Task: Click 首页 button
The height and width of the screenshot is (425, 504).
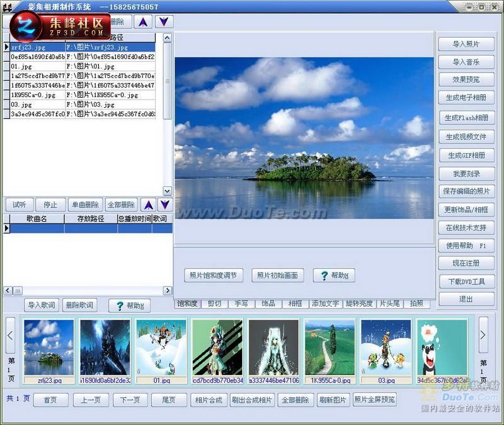Action: pos(51,400)
